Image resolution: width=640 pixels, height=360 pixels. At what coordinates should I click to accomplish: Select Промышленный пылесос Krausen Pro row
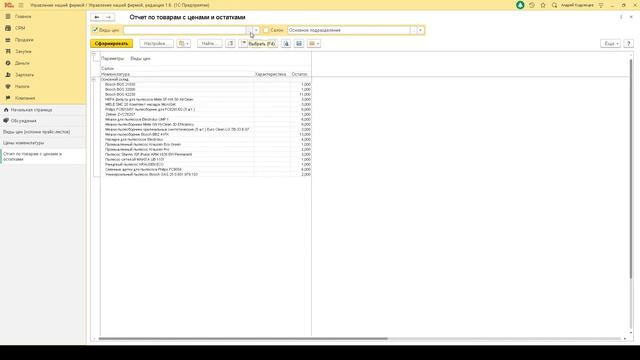(206, 149)
